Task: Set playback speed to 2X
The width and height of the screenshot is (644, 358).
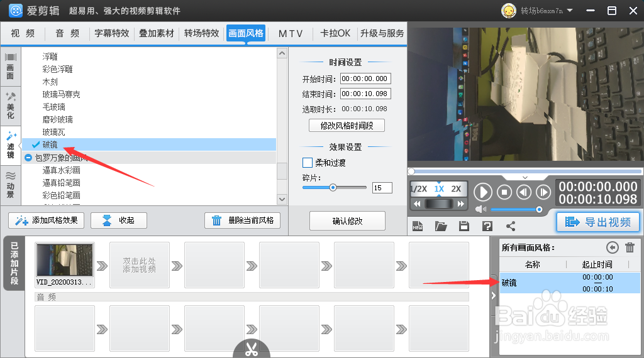Action: [456, 189]
